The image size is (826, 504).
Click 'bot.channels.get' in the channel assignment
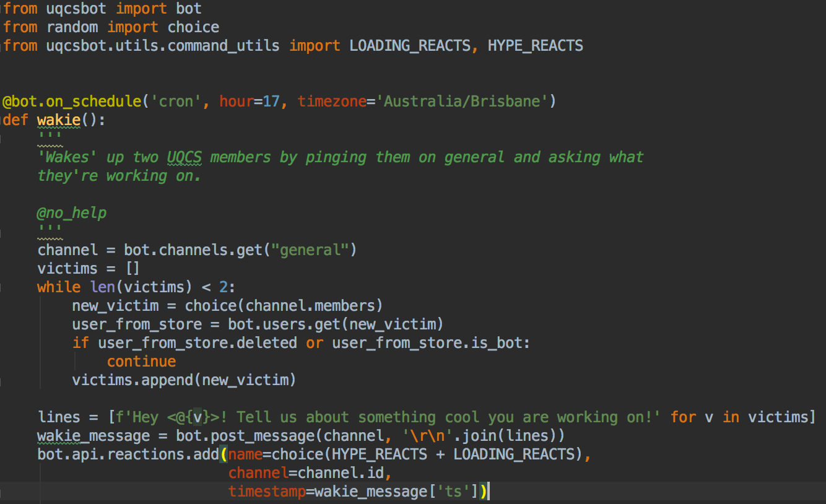[193, 250]
